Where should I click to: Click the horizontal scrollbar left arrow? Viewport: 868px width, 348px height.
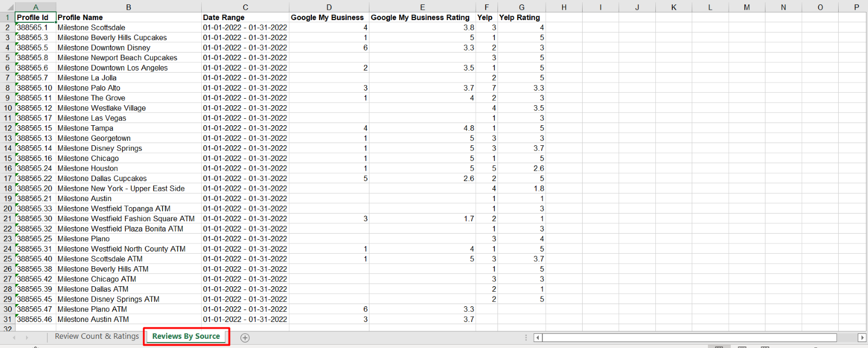pyautogui.click(x=538, y=338)
